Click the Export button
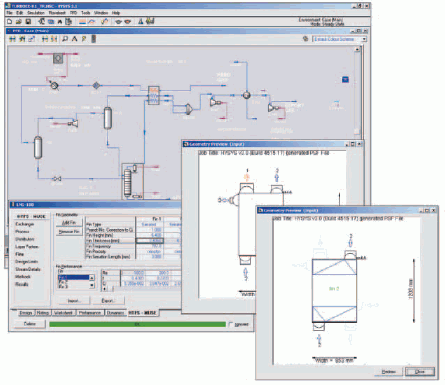This screenshot has width=445, height=385. [108, 301]
